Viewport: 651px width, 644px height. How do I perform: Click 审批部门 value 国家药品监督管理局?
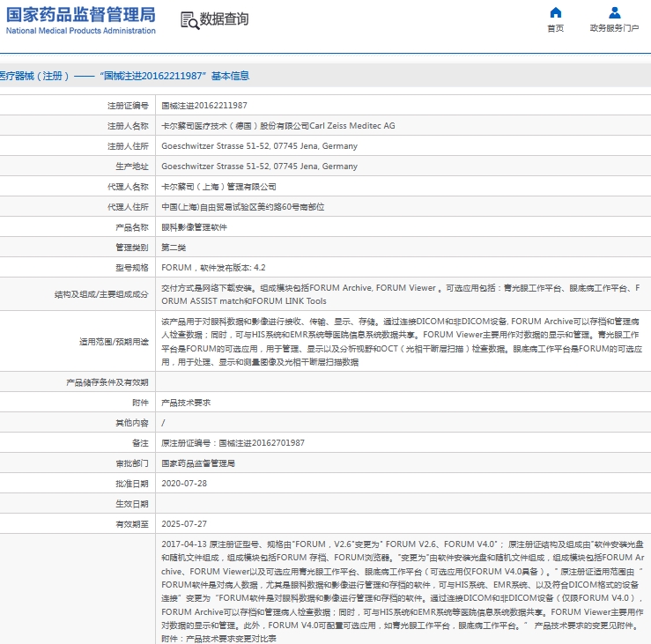(x=198, y=463)
